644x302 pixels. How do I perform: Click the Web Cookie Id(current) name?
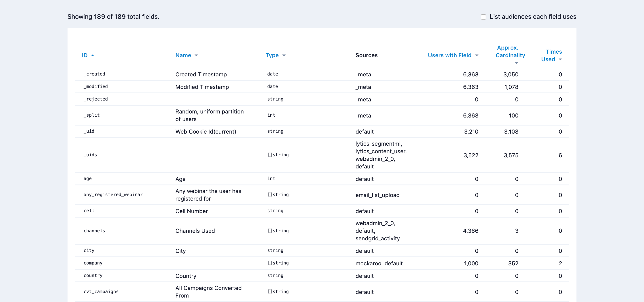coord(205,132)
